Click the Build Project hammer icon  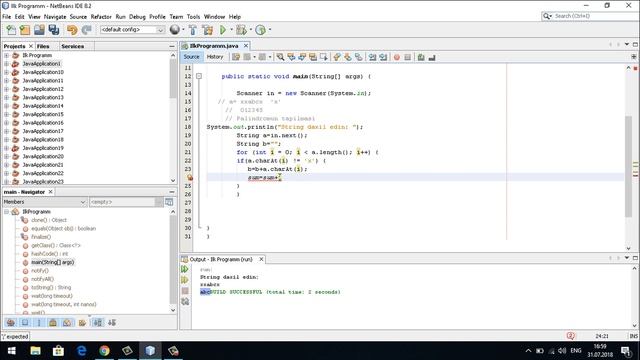pos(193,30)
